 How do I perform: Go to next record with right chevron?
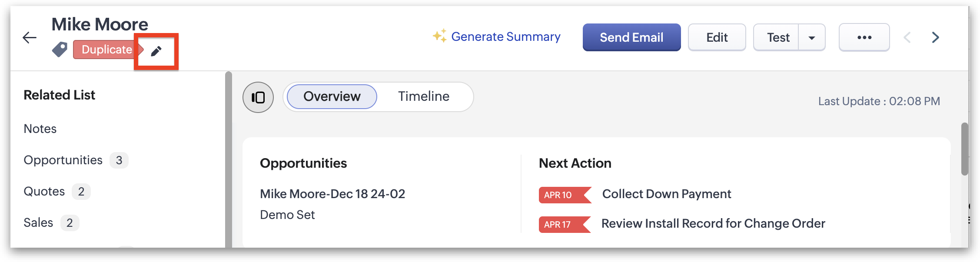(x=936, y=37)
